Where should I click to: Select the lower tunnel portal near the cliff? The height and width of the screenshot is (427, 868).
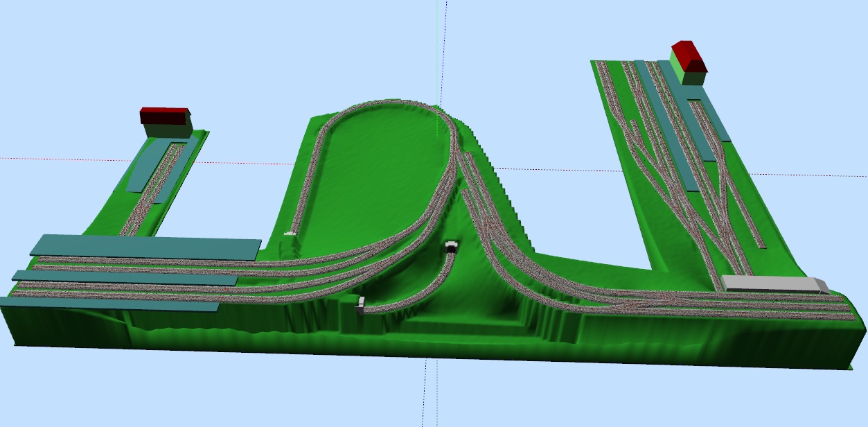click(361, 304)
